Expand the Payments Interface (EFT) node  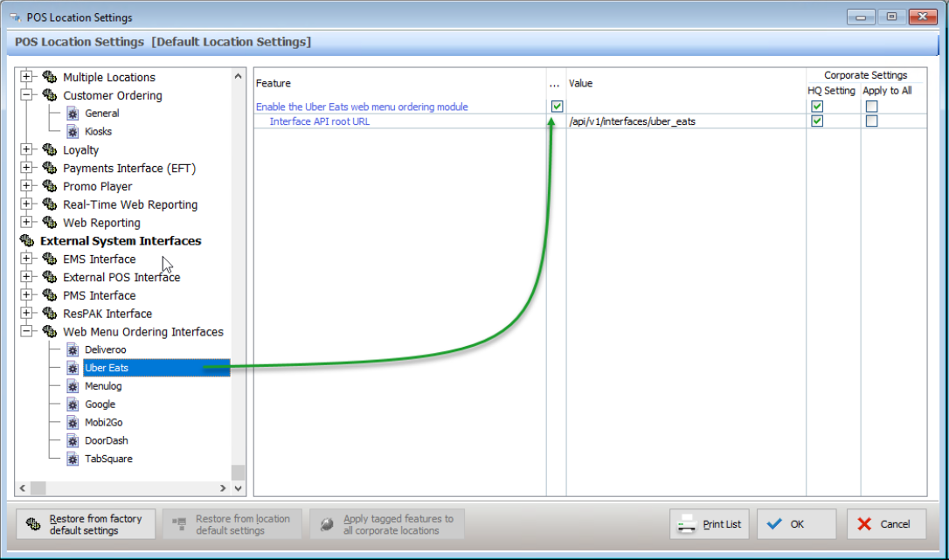pos(27,169)
